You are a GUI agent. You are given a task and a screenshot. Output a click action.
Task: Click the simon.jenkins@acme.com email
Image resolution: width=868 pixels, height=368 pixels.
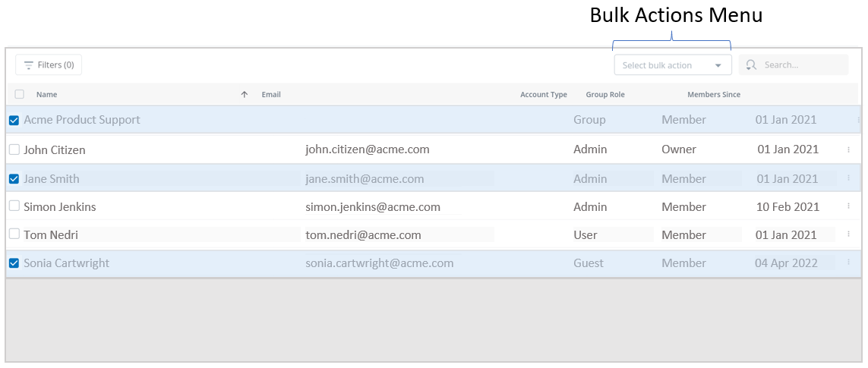tap(372, 207)
